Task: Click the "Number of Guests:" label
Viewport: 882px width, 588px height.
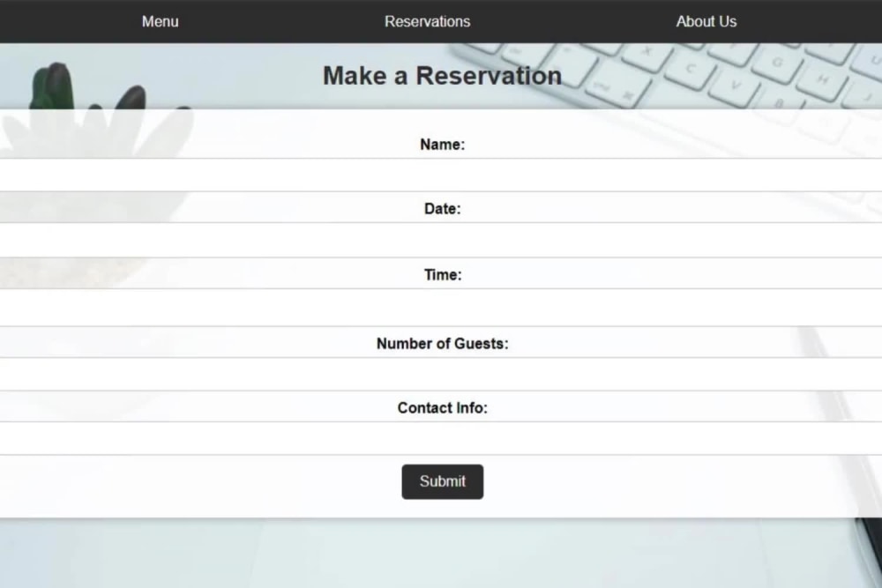Action: point(443,344)
